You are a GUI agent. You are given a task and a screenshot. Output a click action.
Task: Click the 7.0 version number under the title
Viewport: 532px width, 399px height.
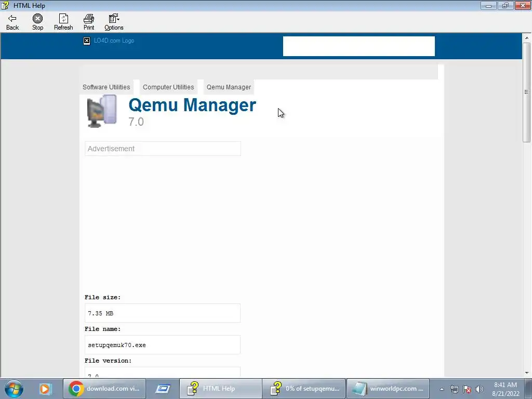pos(136,122)
